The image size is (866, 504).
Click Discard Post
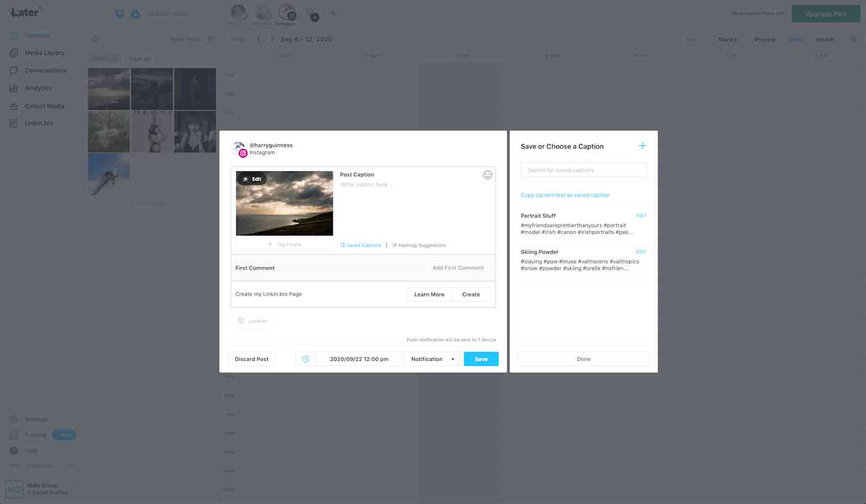click(252, 359)
